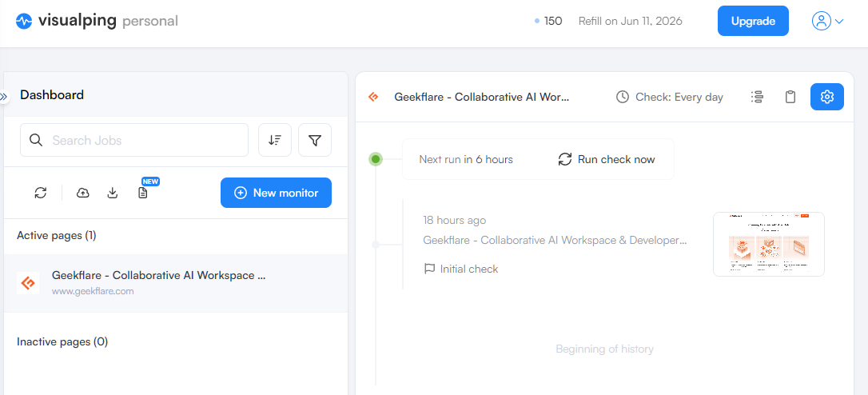Create a New monitor

[x=276, y=193]
